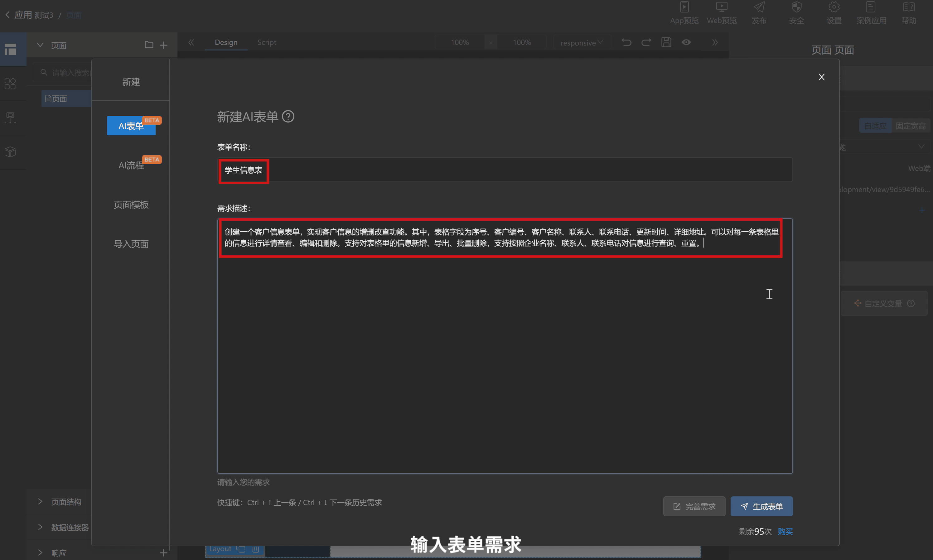This screenshot has width=933, height=560.
Task: Select 导入页面 option
Action: [131, 244]
